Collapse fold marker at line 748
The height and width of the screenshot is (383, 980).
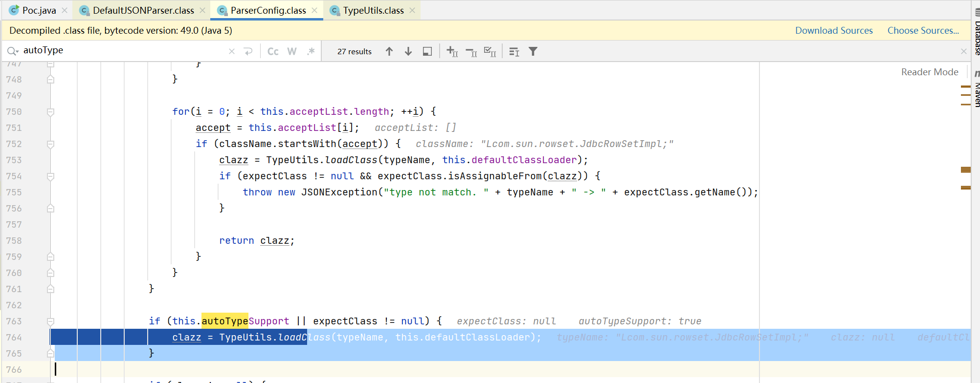(x=50, y=79)
